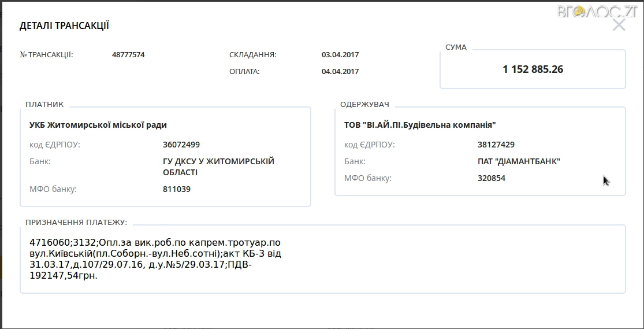Select payer name УКБ Житомирської міської ради

[x=98, y=125]
